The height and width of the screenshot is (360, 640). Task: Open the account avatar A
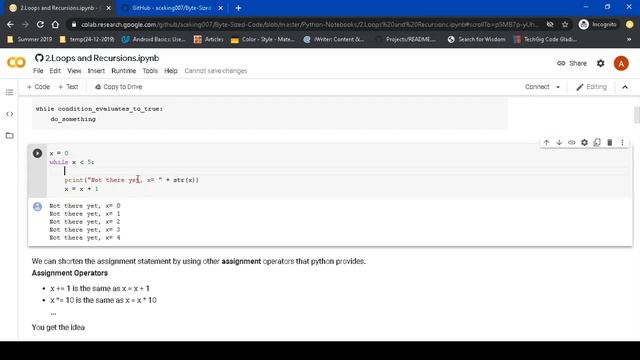tap(621, 63)
